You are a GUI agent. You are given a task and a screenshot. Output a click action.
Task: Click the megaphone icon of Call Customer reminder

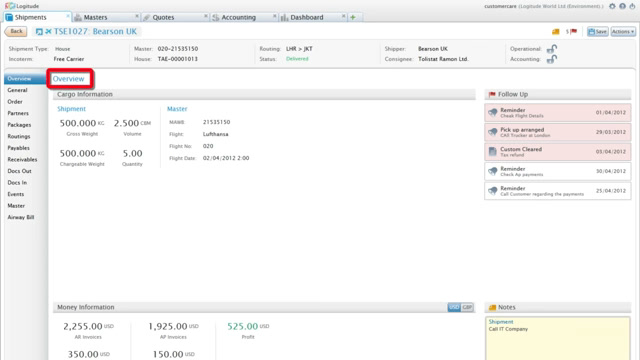pyautogui.click(x=493, y=191)
